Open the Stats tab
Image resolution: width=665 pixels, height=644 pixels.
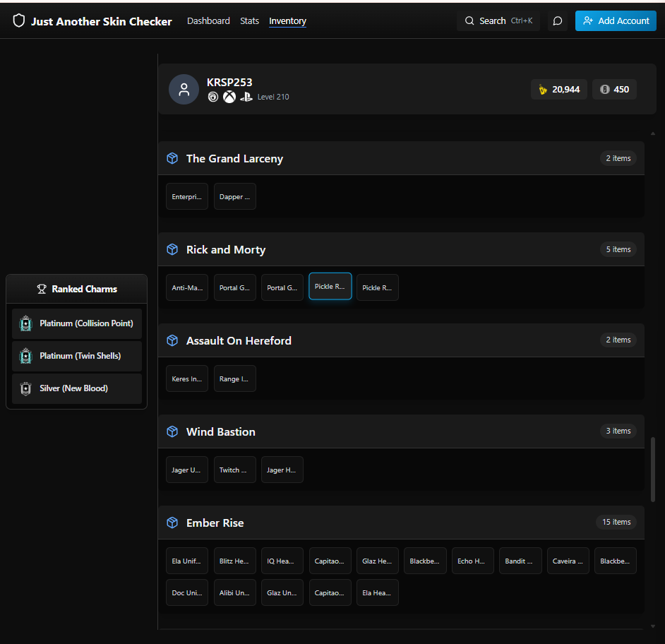249,20
